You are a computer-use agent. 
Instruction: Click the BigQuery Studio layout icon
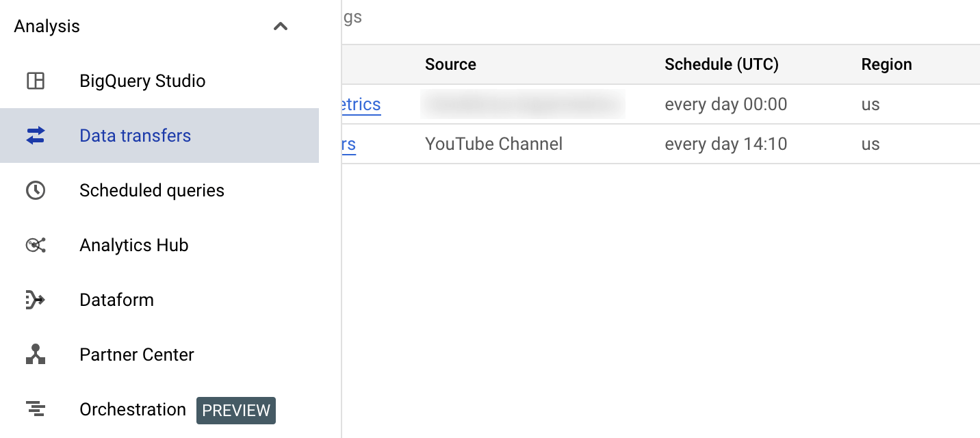tap(36, 81)
